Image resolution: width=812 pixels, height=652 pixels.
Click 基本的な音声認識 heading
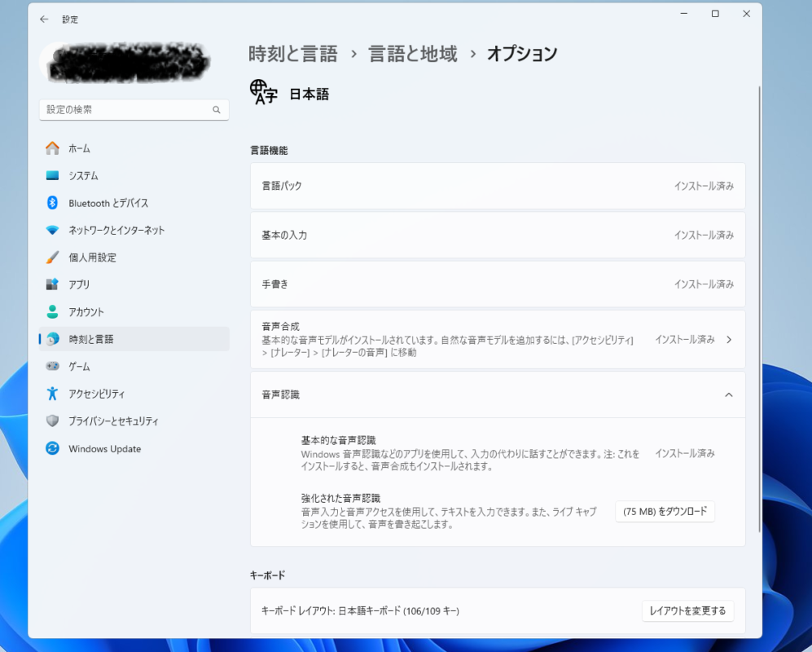tap(338, 441)
